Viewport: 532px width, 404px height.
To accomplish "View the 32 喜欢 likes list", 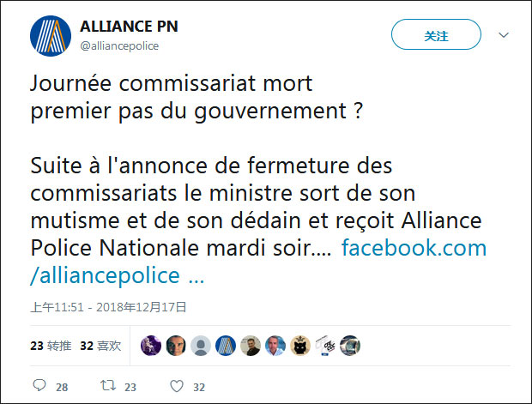I will pos(100,346).
